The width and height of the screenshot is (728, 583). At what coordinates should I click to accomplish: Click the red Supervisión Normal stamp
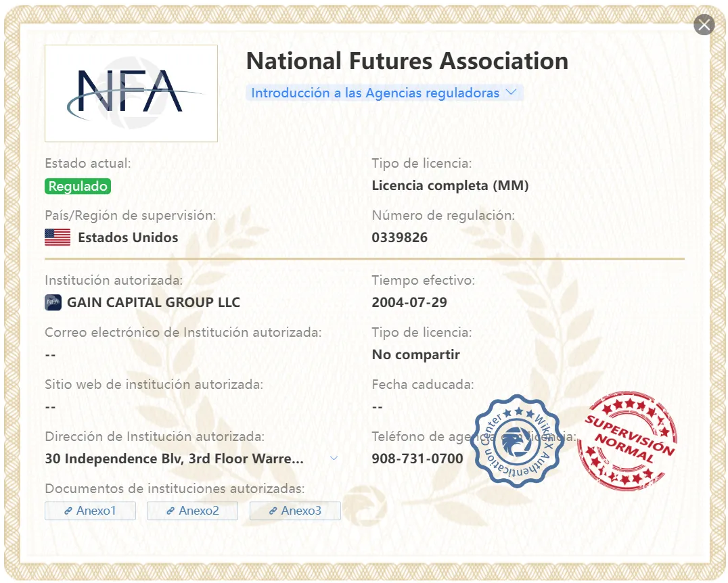[627, 440]
